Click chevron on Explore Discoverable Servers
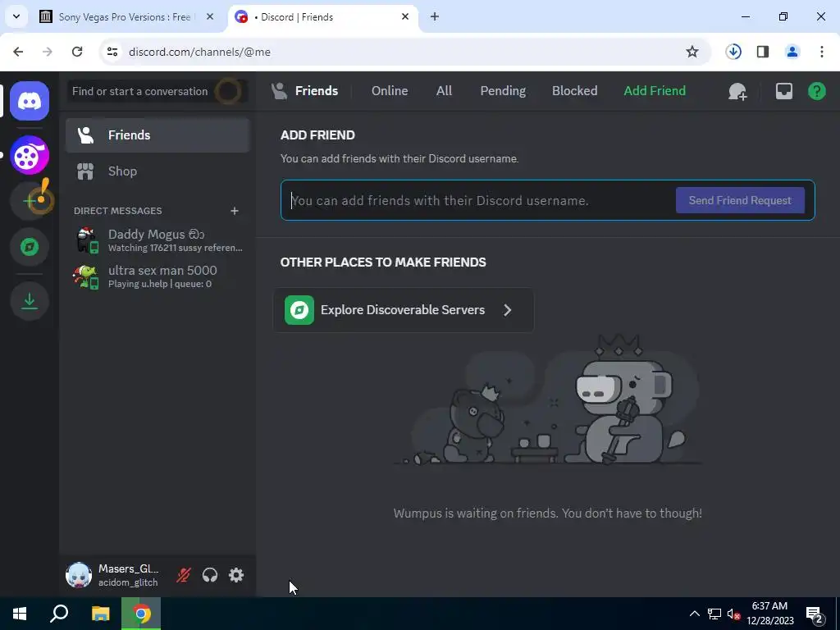 507,310
